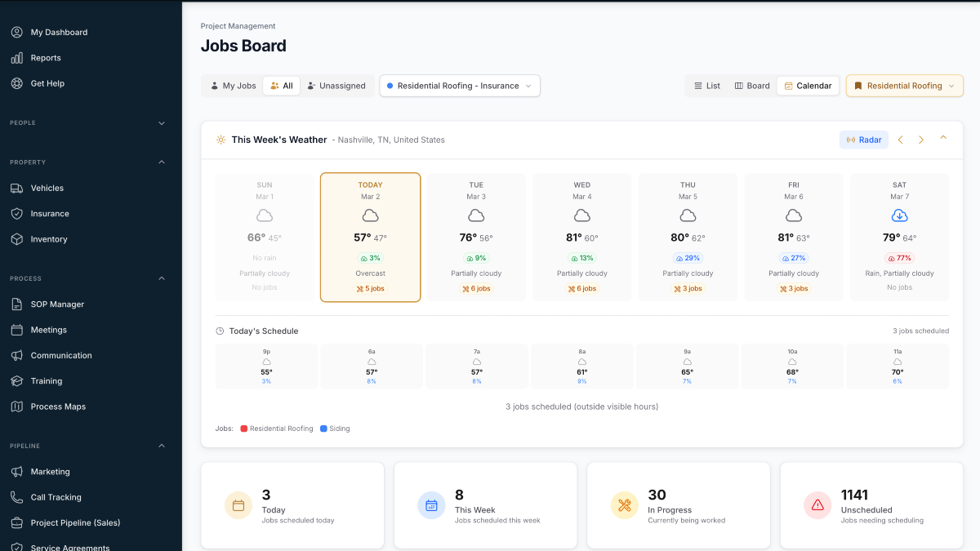Open the Insurance section

pos(49,213)
